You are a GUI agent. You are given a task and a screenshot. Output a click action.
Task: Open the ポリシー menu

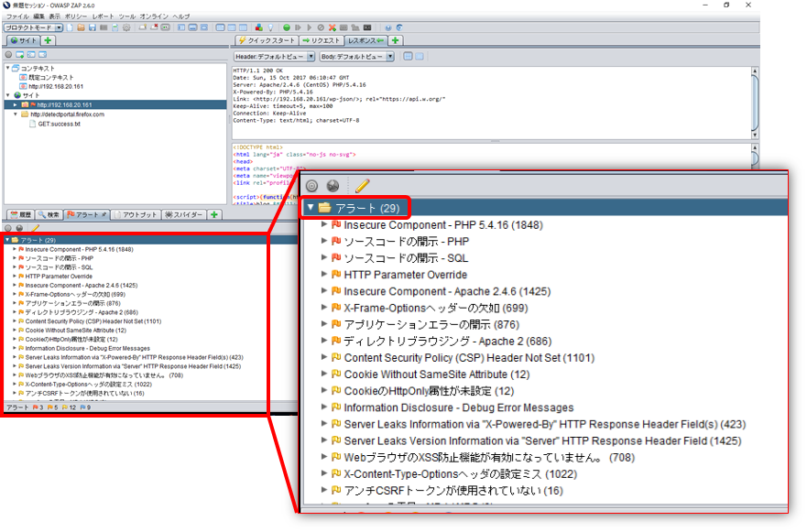tap(76, 16)
